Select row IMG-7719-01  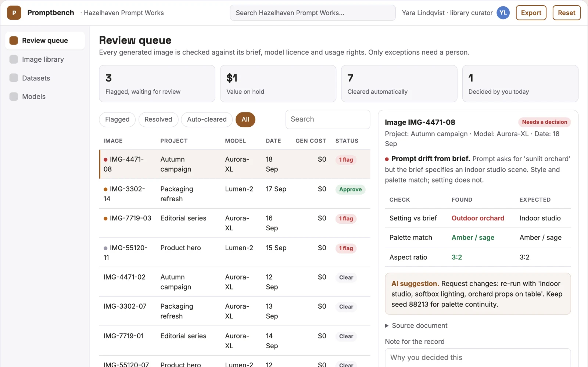click(x=234, y=341)
